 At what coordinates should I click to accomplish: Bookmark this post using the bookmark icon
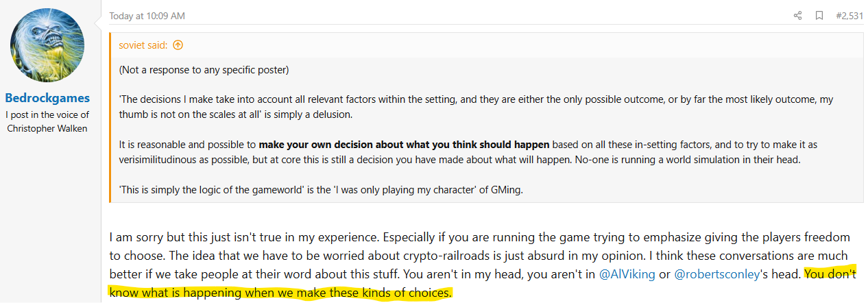click(819, 16)
